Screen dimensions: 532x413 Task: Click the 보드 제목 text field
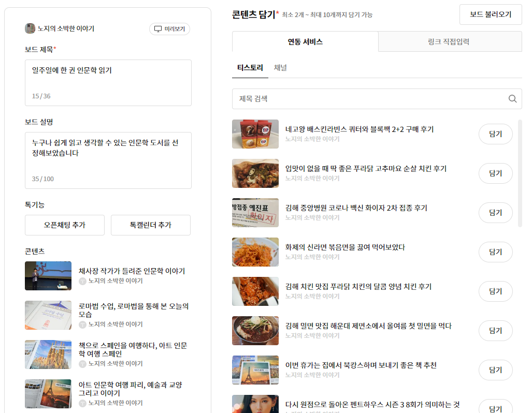tap(108, 83)
